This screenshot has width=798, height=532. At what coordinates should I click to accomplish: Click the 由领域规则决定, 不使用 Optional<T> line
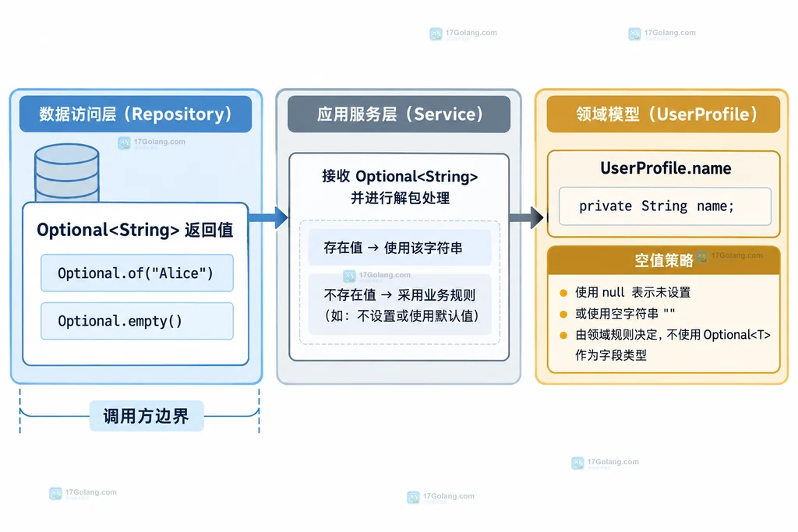click(x=673, y=335)
